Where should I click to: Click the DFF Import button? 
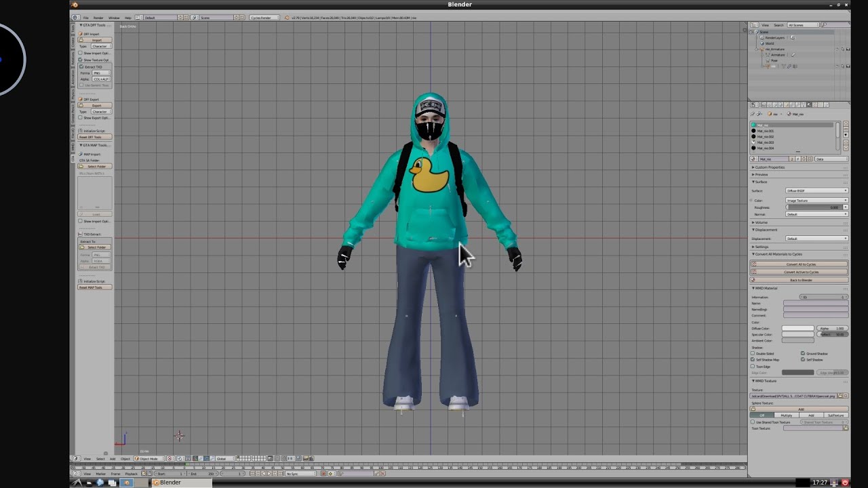click(x=95, y=40)
